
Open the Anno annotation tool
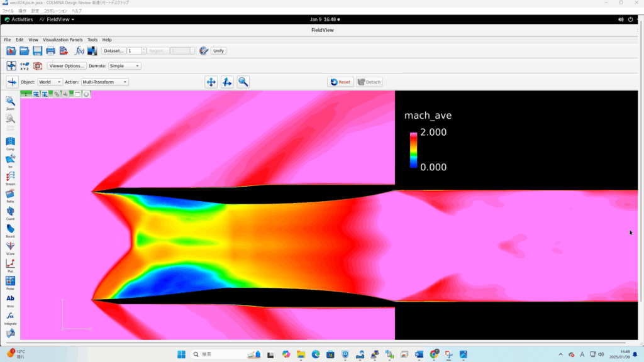(x=11, y=299)
